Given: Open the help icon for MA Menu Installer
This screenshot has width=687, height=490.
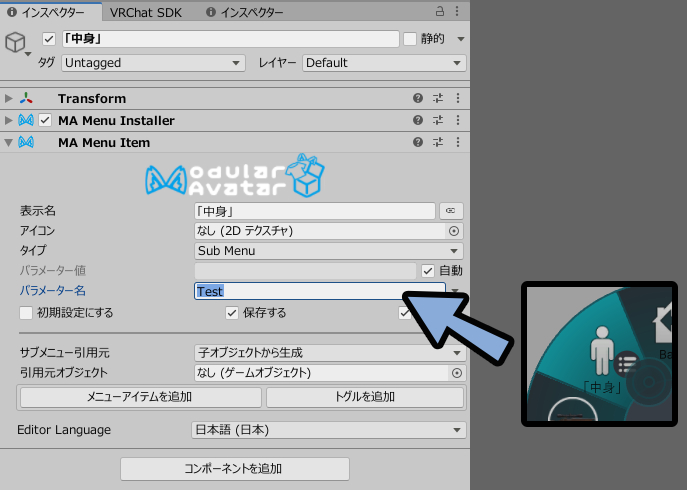Looking at the screenshot, I should (x=418, y=120).
